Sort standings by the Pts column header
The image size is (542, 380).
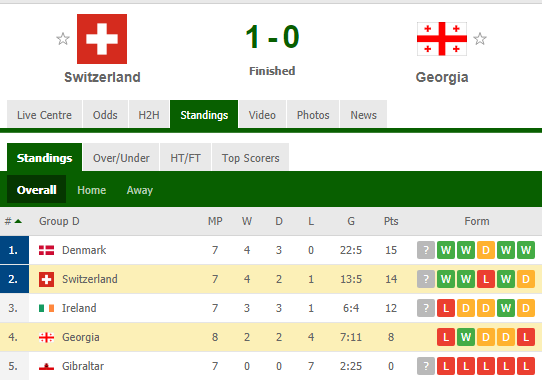pyautogui.click(x=391, y=221)
